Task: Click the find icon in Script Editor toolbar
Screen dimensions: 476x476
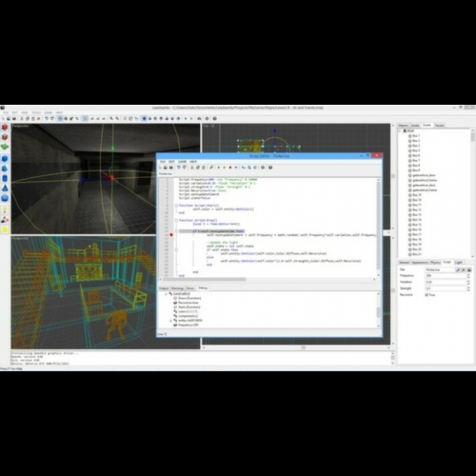Action: coord(211,168)
